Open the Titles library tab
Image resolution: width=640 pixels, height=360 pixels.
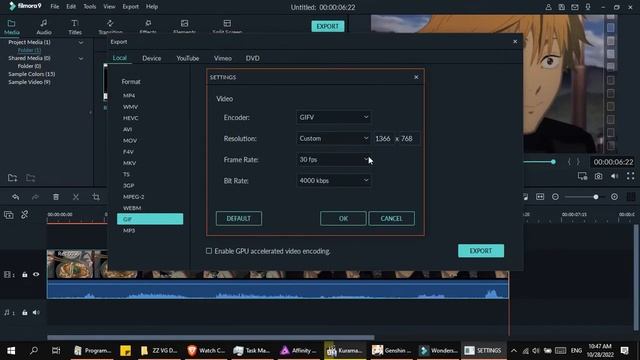pyautogui.click(x=75, y=27)
